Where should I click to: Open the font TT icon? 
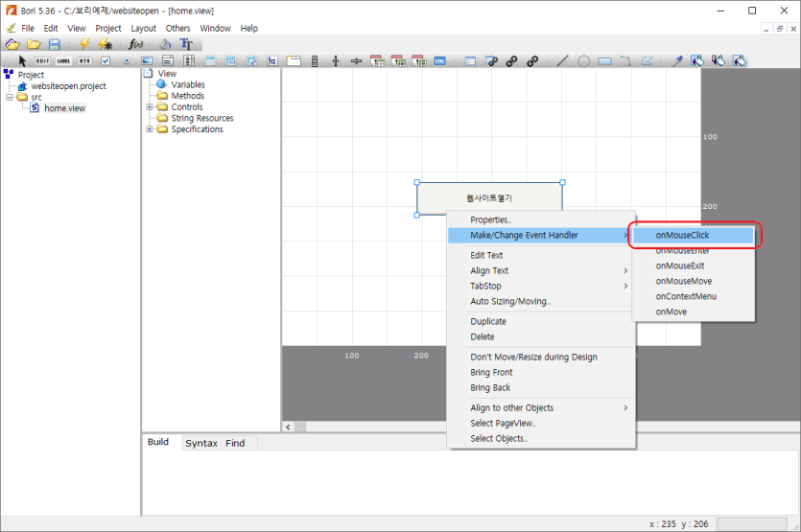tap(186, 44)
